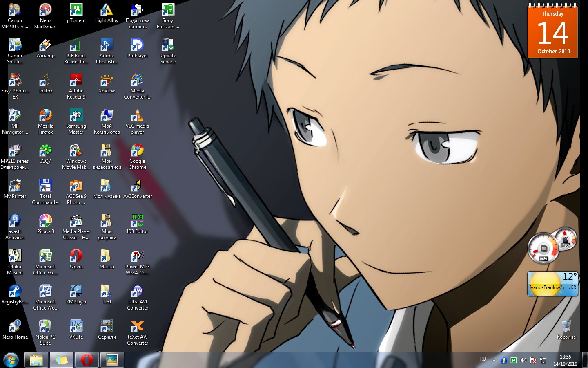Open Мой Компьютер icon

107,122
